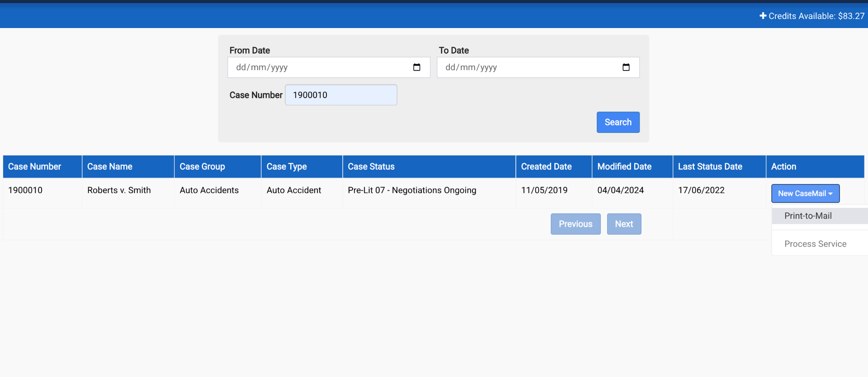The height and width of the screenshot is (377, 868).
Task: Click the Case Group column header
Action: [202, 167]
